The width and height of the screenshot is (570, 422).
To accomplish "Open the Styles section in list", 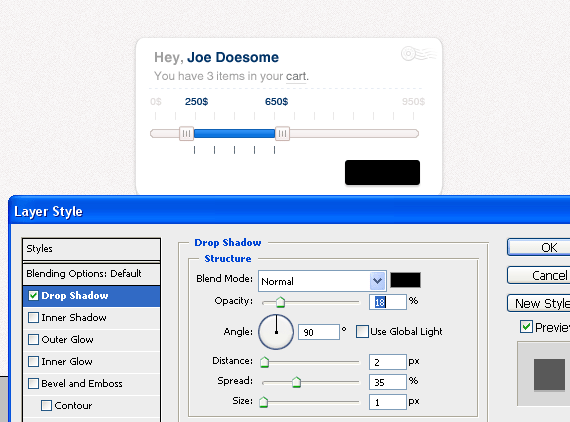I will (x=91, y=249).
